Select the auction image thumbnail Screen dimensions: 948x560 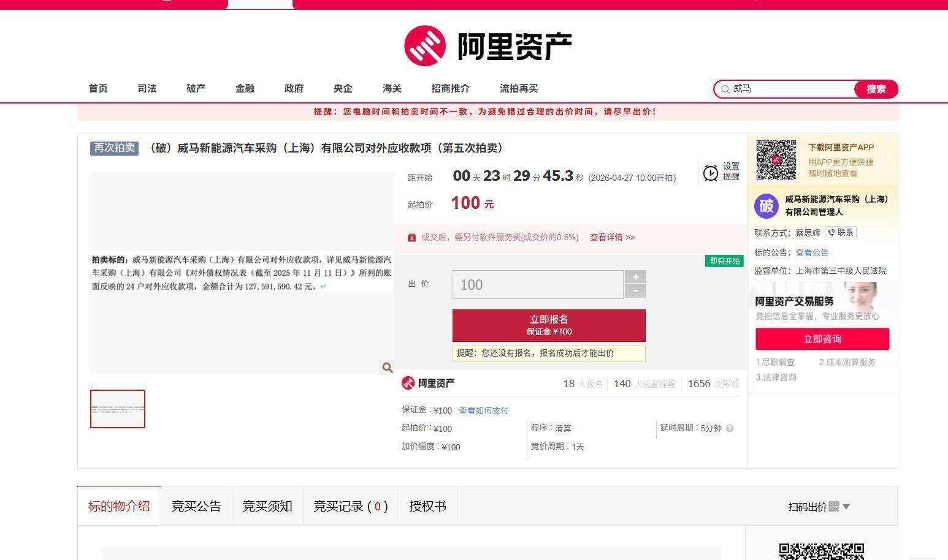click(118, 409)
